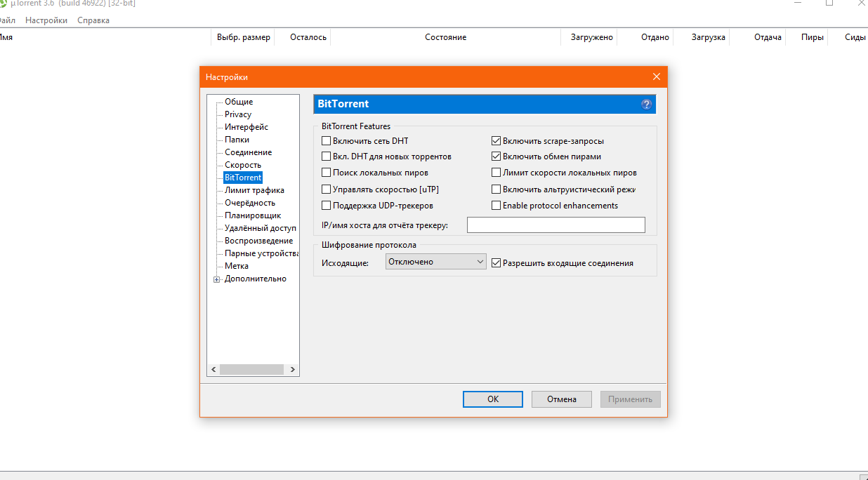Open the Исходящие encryption dropdown
The height and width of the screenshot is (480, 868).
tap(436, 262)
